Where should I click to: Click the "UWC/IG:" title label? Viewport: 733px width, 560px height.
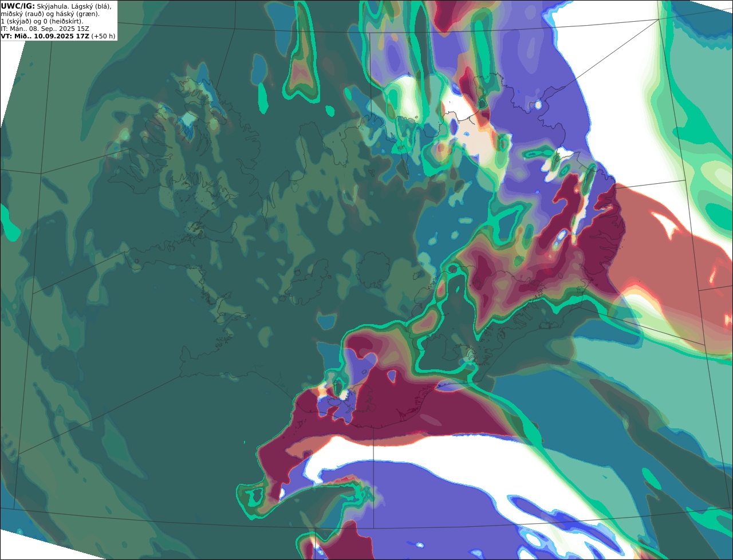pos(18,6)
